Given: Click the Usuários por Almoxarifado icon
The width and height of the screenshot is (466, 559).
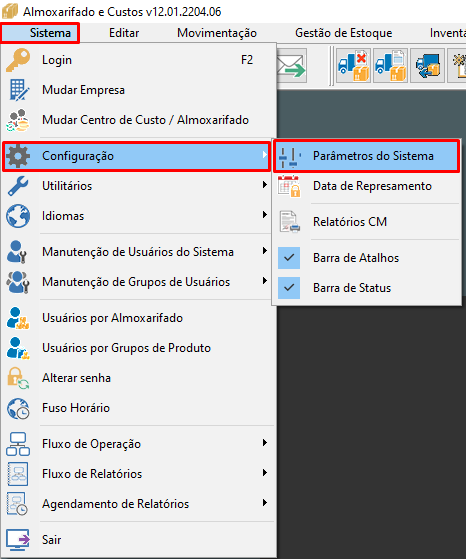Looking at the screenshot, I should point(18,318).
